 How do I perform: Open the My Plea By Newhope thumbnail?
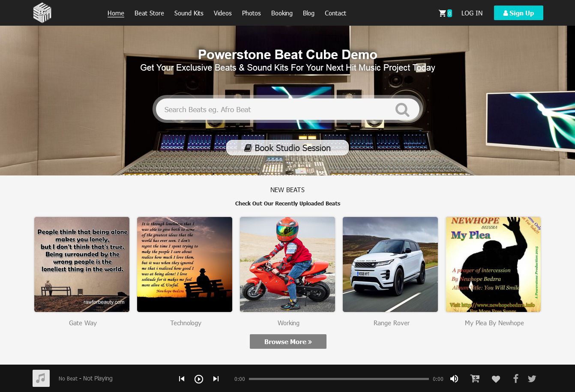(x=493, y=264)
